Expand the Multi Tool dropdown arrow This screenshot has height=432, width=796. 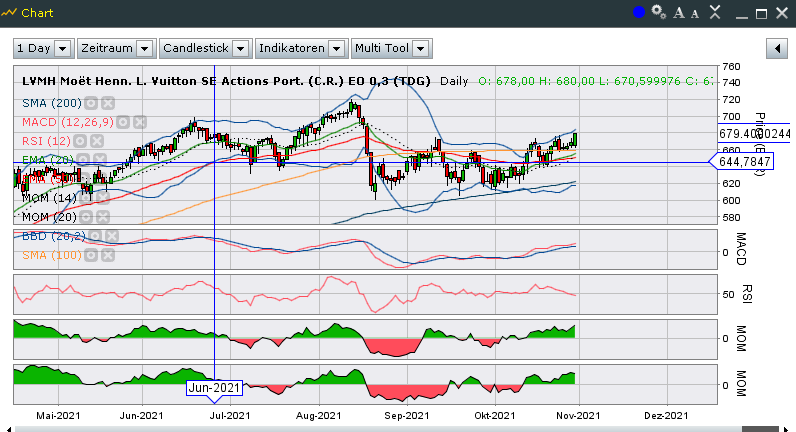[x=420, y=49]
